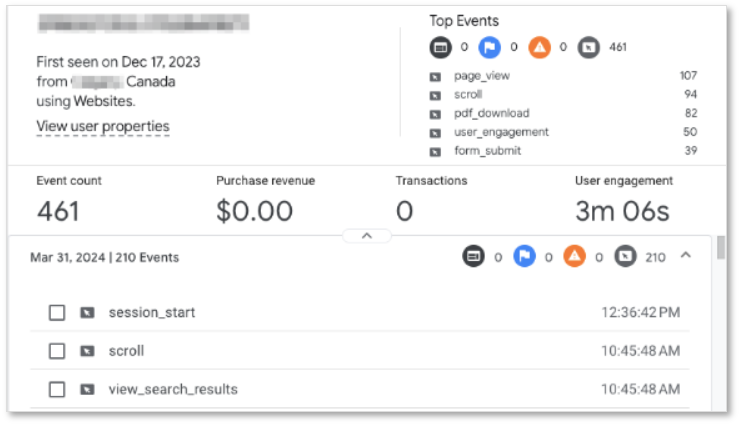
Task: Click the grey event icon beside 210
Action: pyautogui.click(x=625, y=256)
